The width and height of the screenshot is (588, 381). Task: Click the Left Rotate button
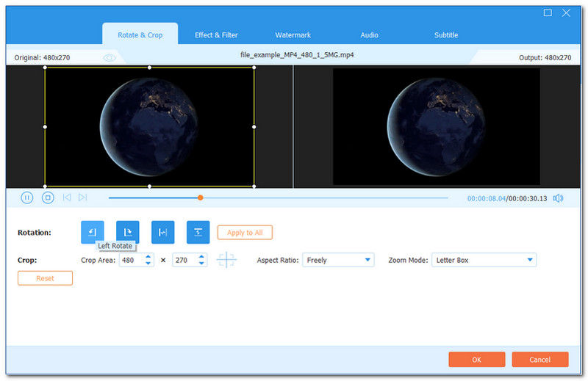[x=92, y=232]
